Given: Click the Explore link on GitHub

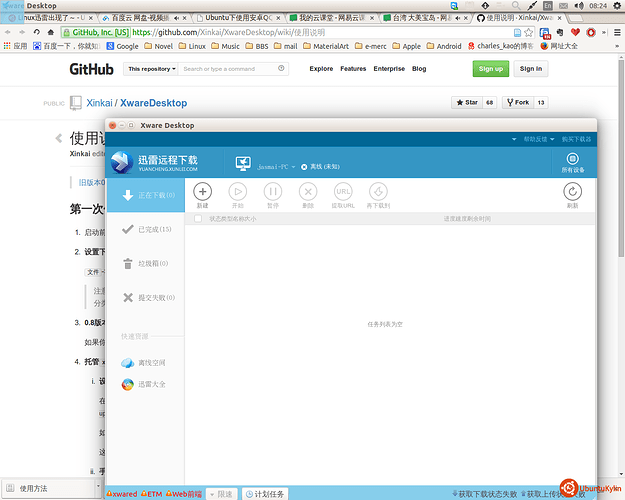Looking at the screenshot, I should click(321, 69).
